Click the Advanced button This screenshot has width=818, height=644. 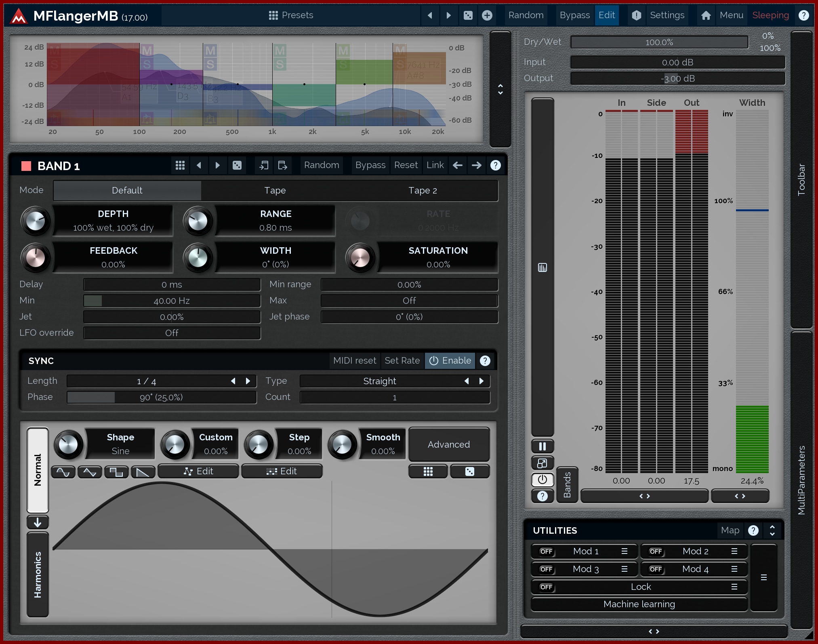pos(449,444)
